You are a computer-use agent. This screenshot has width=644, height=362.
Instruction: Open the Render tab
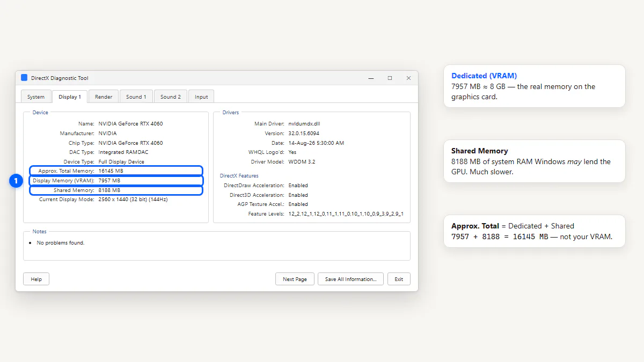coord(104,97)
